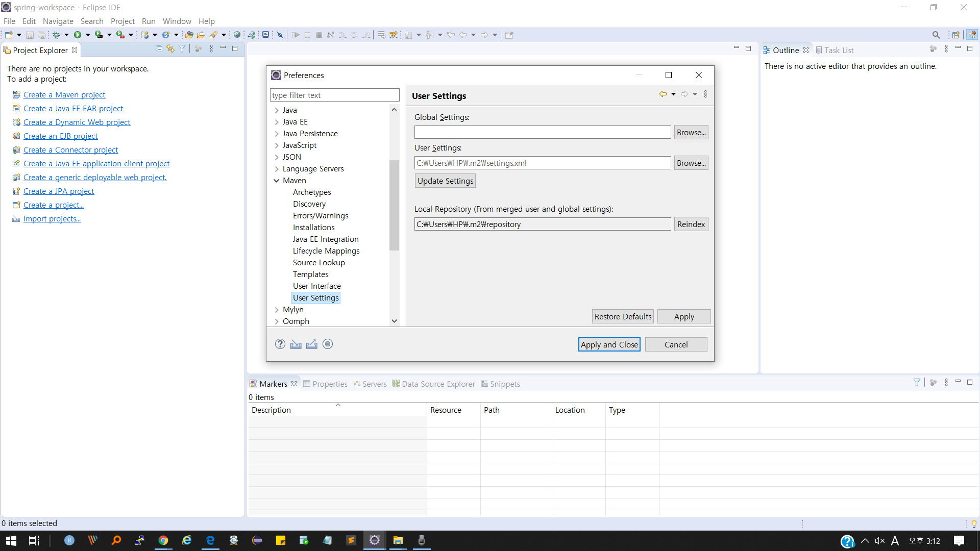
Task: Click the Debug bug icon in toolbar
Action: click(56, 35)
